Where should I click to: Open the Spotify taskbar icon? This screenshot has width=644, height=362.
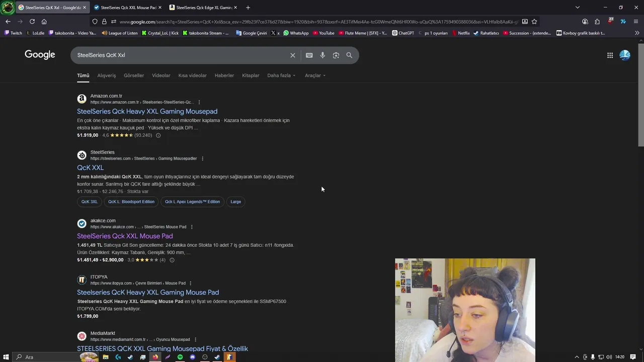pos(180,357)
